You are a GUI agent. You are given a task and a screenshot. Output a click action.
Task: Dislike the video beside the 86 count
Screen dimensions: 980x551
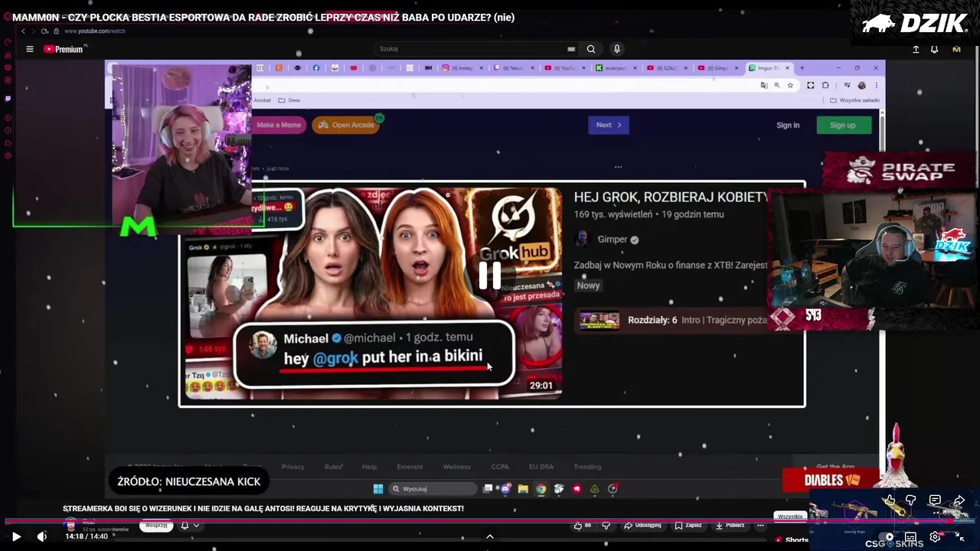[x=606, y=526]
